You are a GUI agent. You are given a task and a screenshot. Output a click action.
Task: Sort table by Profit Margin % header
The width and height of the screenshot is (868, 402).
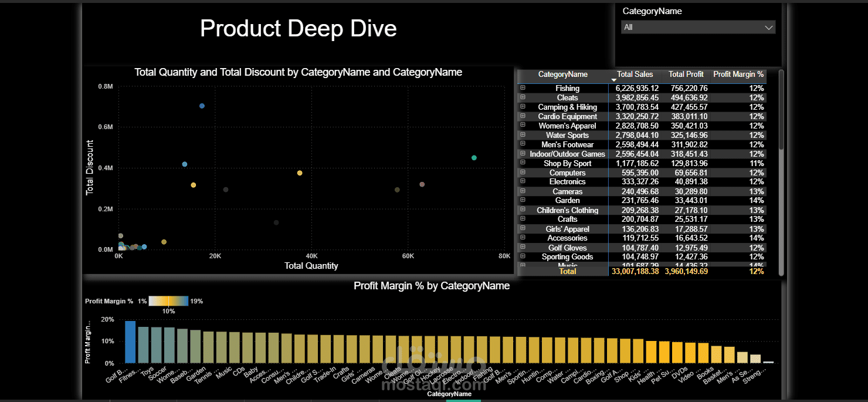(738, 75)
